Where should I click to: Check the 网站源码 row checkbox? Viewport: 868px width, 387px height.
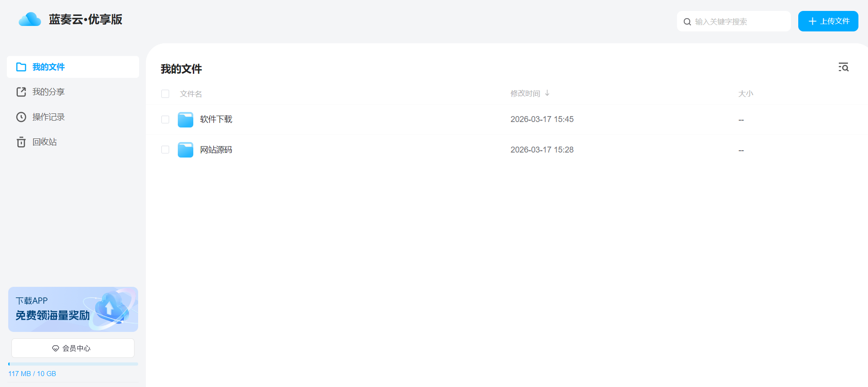(x=165, y=150)
